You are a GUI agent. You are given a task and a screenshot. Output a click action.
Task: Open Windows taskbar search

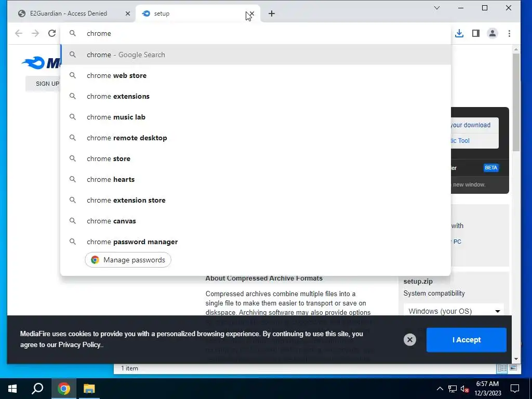37,389
